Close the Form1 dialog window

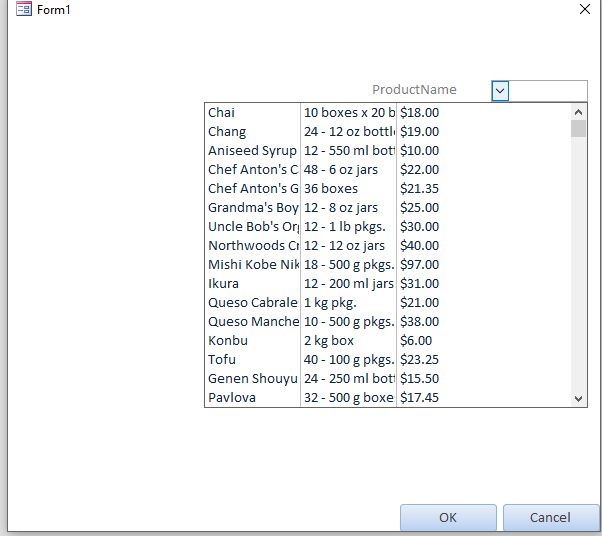[585, 9]
